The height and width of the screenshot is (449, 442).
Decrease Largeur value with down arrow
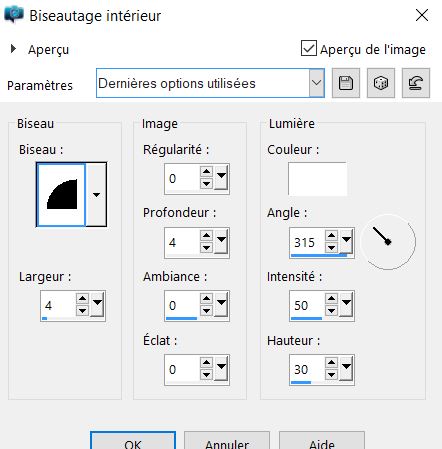click(x=82, y=311)
